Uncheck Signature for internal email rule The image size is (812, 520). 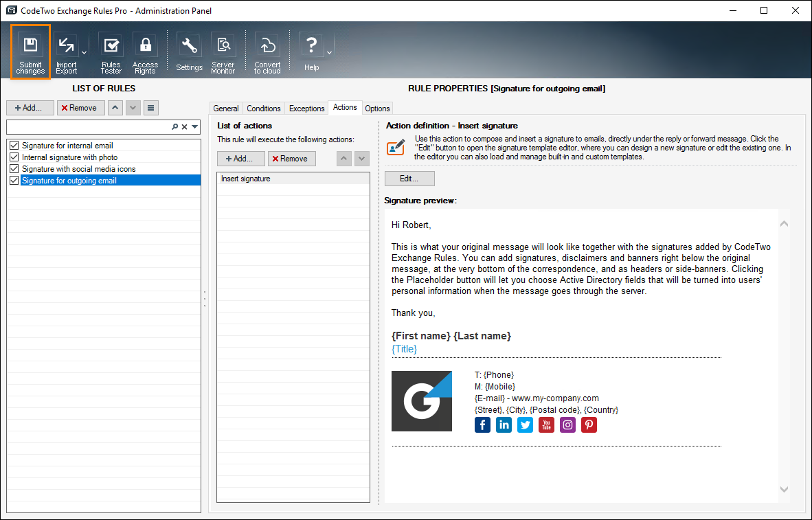pyautogui.click(x=14, y=146)
